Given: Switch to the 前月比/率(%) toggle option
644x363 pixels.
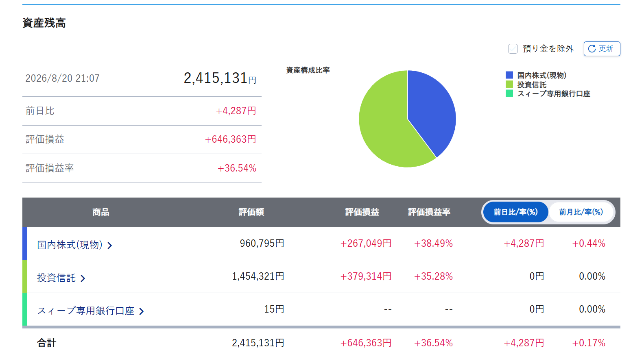Looking at the screenshot, I should point(581,212).
